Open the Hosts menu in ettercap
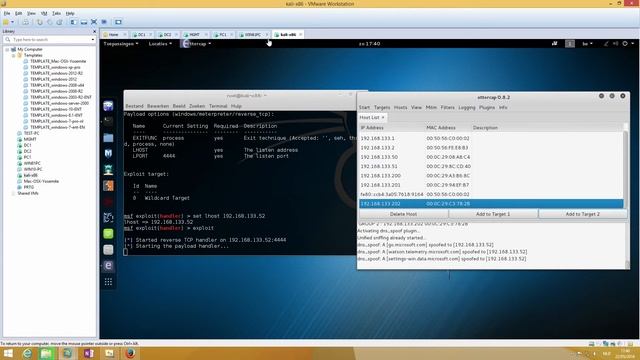 pos(400,107)
